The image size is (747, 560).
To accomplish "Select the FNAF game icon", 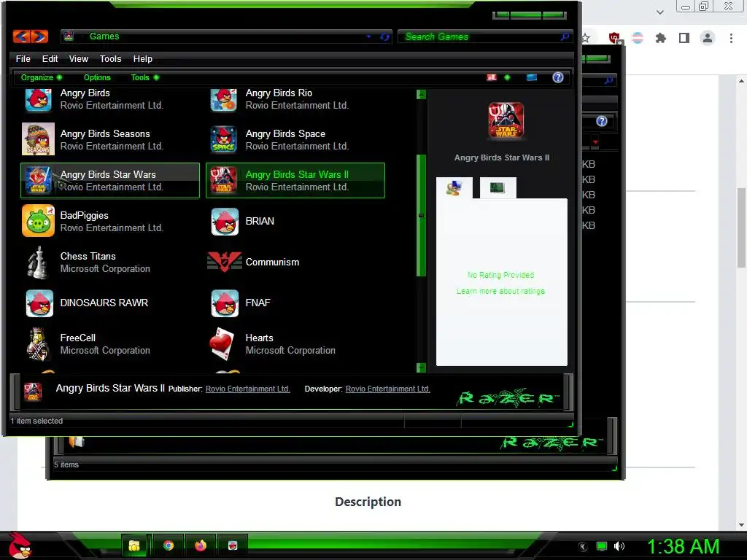I will pos(225,303).
